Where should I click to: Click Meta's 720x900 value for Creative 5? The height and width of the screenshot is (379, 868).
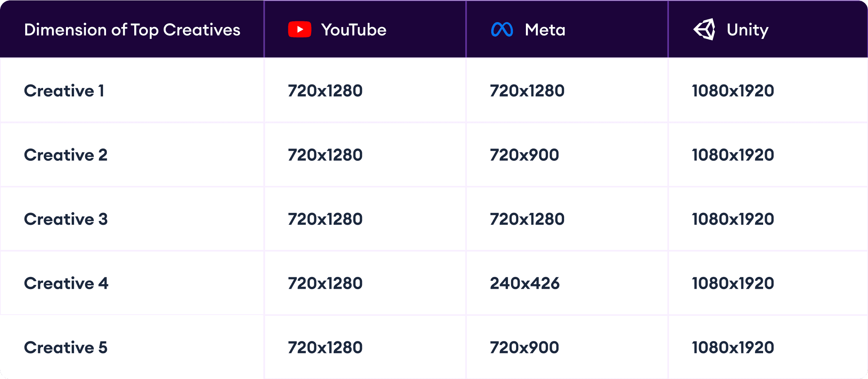pos(524,347)
